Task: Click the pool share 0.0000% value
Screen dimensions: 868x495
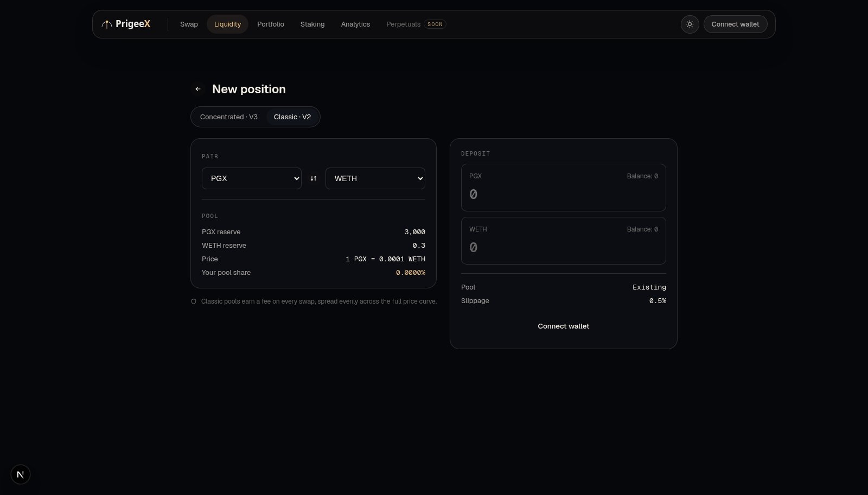Action: tap(411, 273)
